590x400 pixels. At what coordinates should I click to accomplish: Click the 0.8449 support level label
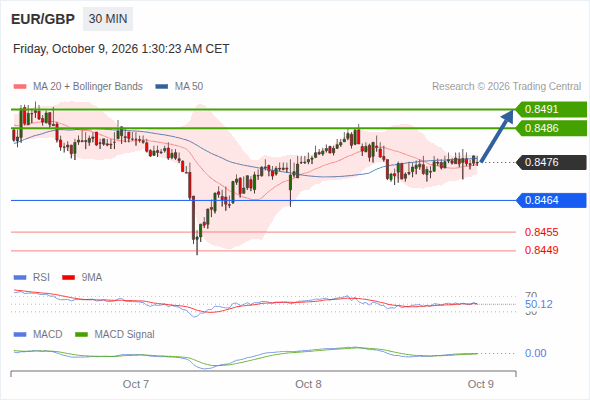(x=541, y=250)
